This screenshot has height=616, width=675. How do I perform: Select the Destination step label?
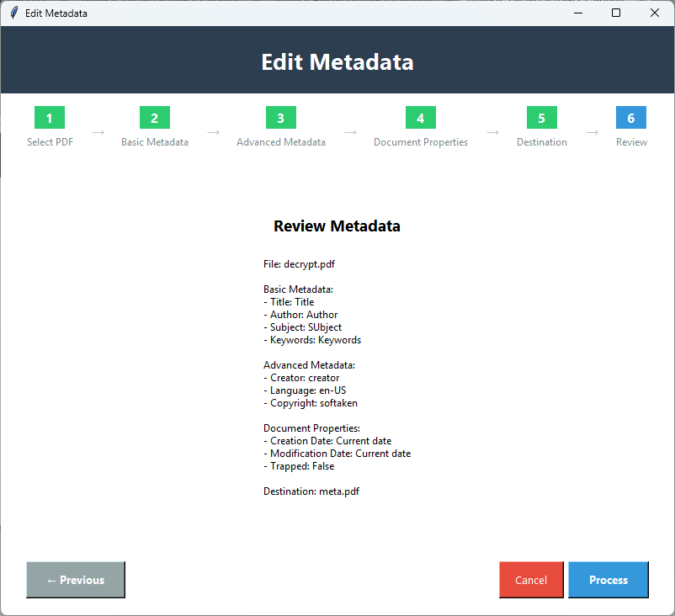pyautogui.click(x=541, y=142)
